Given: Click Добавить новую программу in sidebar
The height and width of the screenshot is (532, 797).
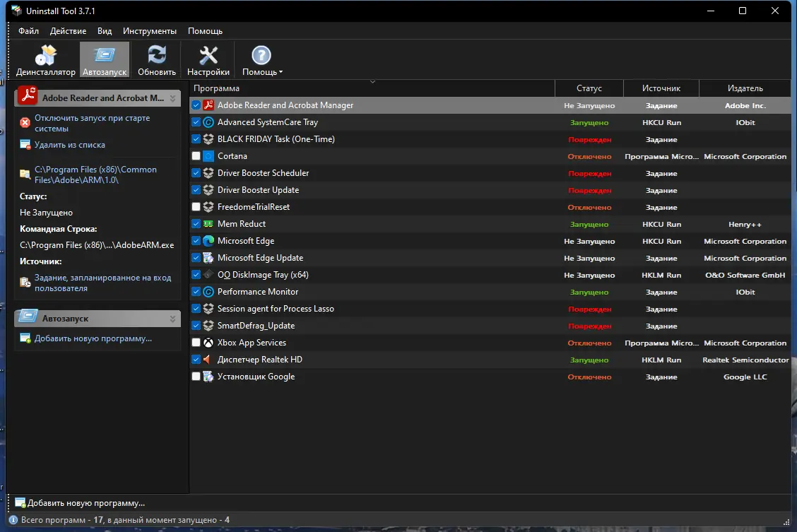Looking at the screenshot, I should [x=93, y=338].
